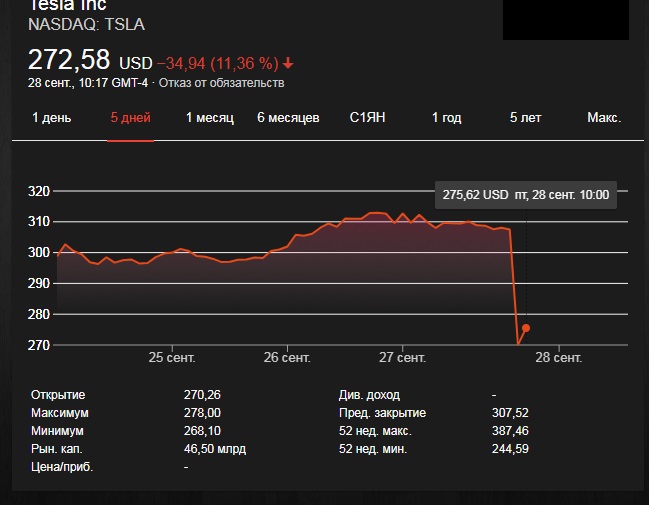This screenshot has height=505, width=649.
Task: Select the day high value "278,00"
Action: 202,413
